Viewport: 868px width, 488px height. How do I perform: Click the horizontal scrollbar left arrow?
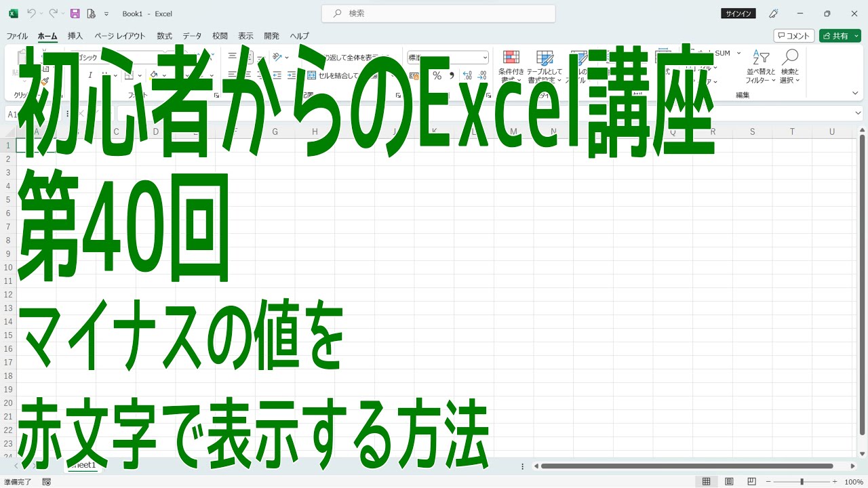(536, 466)
